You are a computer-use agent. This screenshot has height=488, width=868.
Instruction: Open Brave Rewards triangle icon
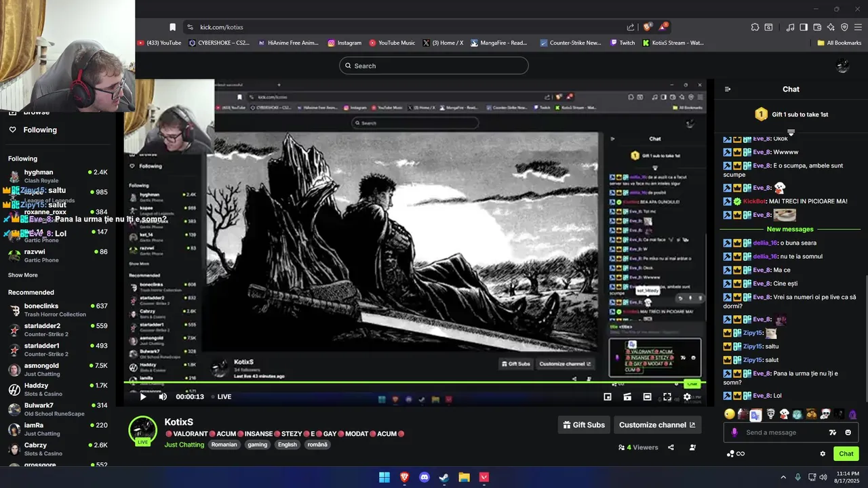[663, 27]
